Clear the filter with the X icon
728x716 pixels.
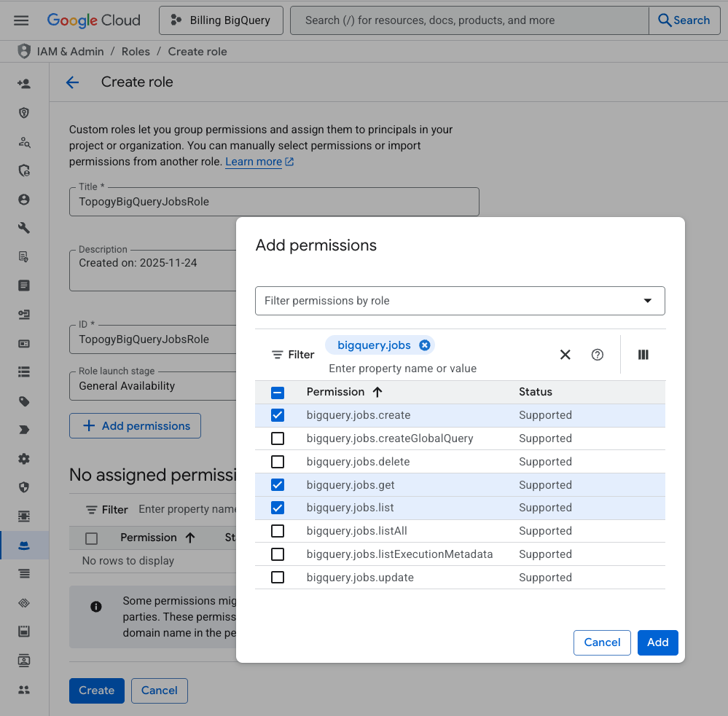click(x=565, y=355)
